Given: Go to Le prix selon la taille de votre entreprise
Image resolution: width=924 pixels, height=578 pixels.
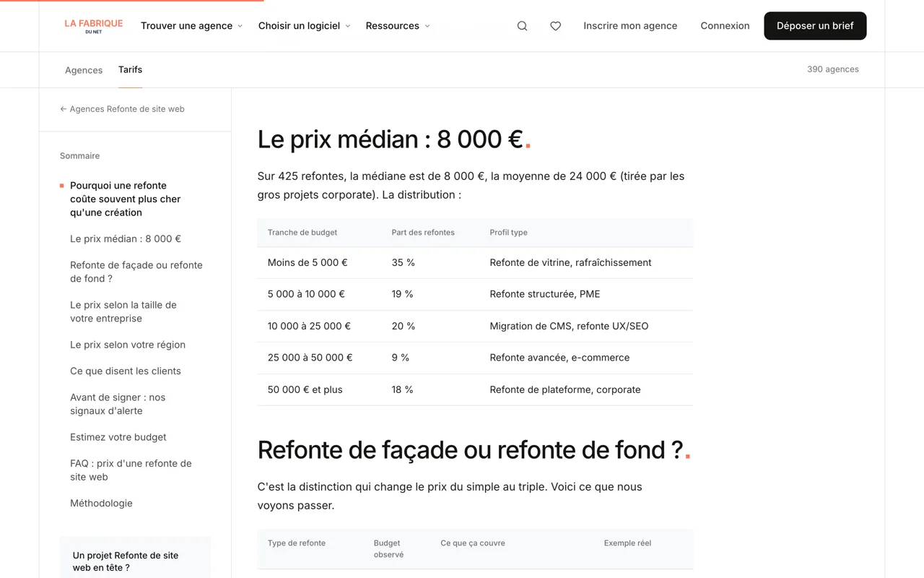Looking at the screenshot, I should click(x=123, y=311).
